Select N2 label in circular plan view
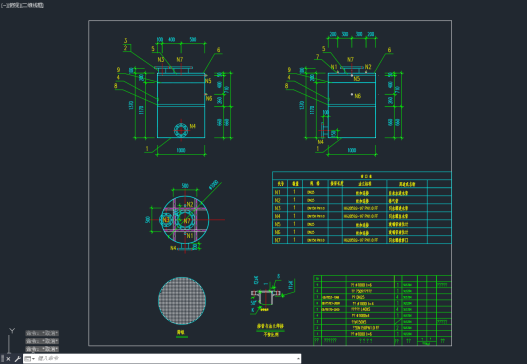This screenshot has height=364, width=527. click(190, 204)
